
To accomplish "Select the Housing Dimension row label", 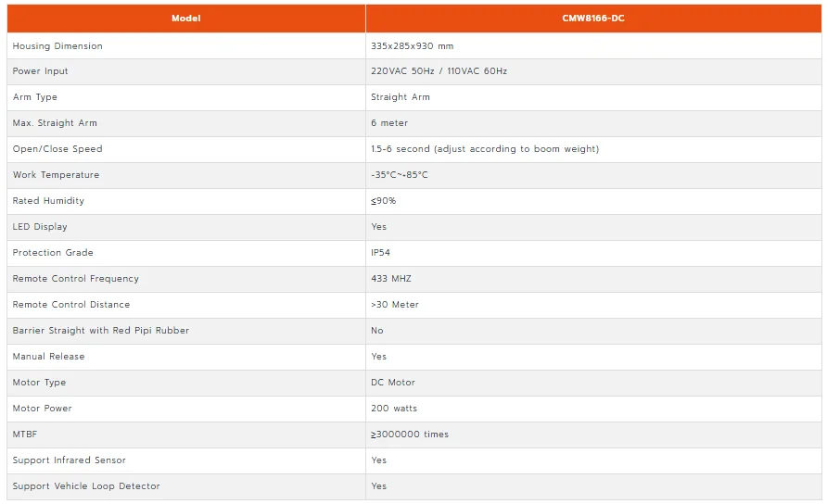I will tap(57, 46).
